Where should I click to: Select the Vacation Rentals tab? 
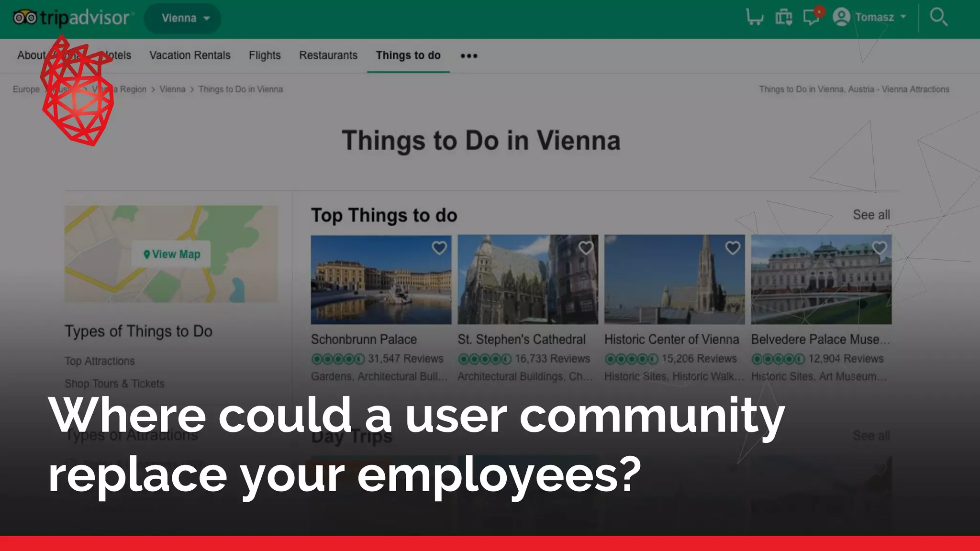[x=190, y=55]
